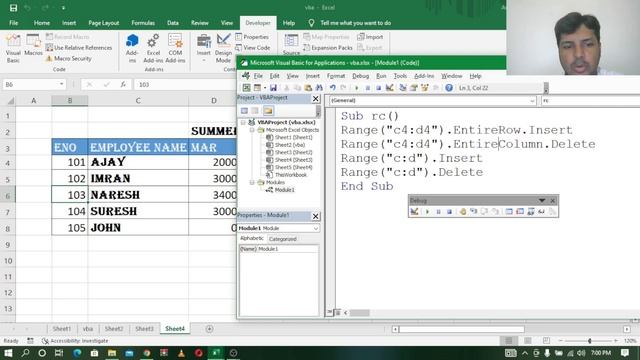The width and height of the screenshot is (640, 360).
Task: Click the Macro Security button
Action: point(68,58)
